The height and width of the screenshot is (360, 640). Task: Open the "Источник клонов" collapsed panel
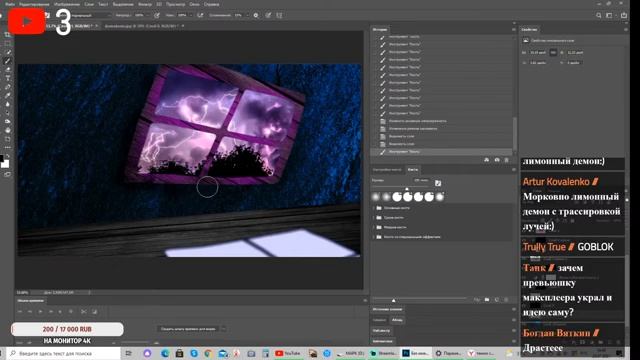click(x=387, y=309)
